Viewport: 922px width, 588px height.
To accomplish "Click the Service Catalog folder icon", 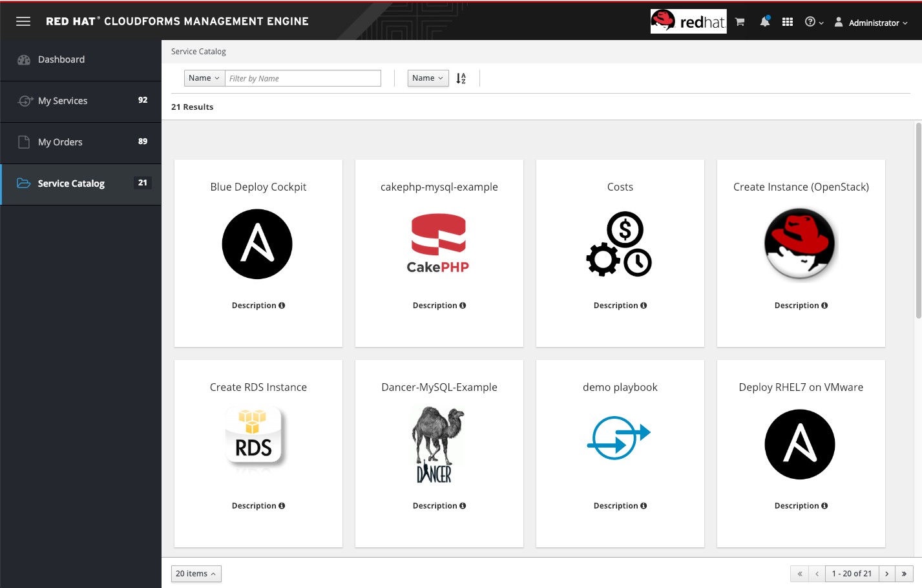I will coord(24,184).
